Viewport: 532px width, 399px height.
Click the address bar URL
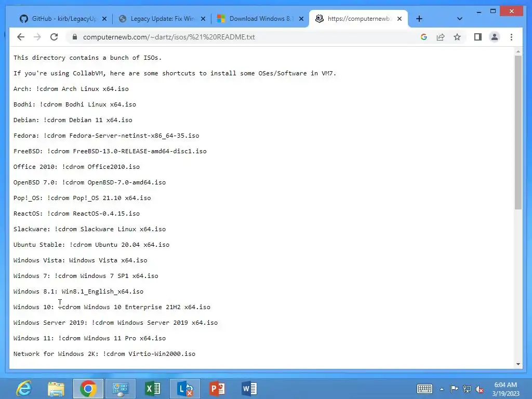pyautogui.click(x=169, y=37)
